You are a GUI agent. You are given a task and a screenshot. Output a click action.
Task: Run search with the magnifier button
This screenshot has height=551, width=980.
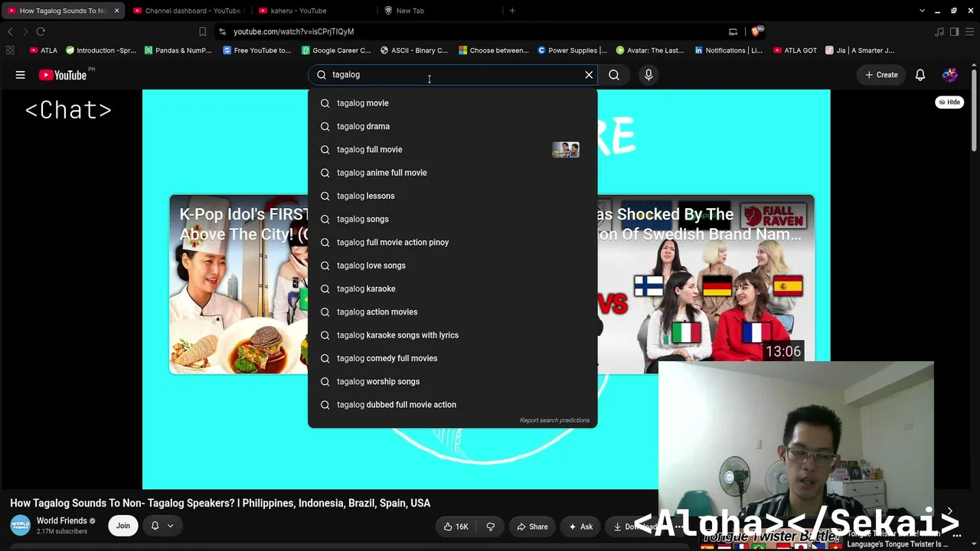point(614,75)
